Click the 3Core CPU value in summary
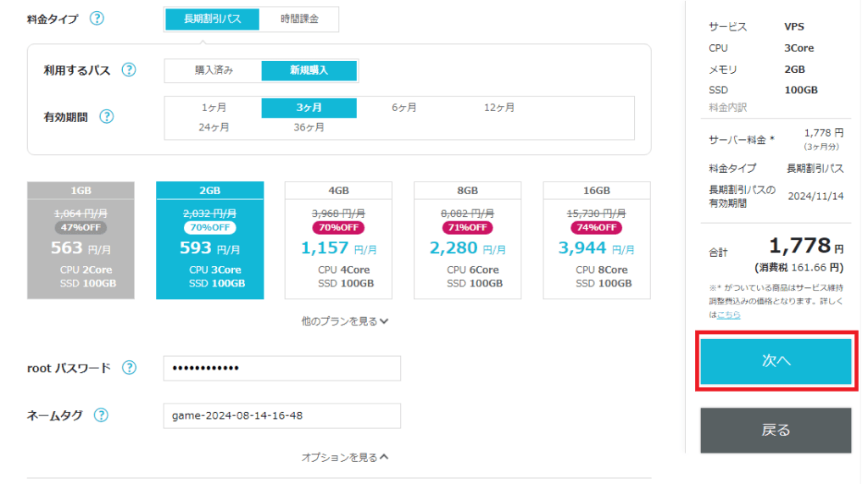The height and width of the screenshot is (484, 868). [798, 48]
